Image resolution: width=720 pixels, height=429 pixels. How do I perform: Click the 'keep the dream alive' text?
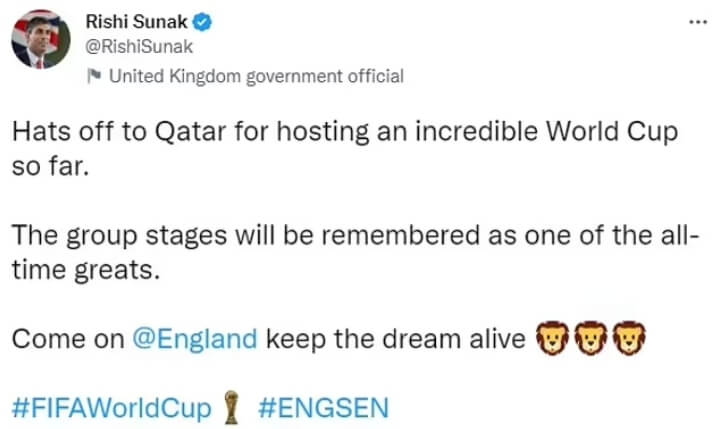tap(395, 339)
